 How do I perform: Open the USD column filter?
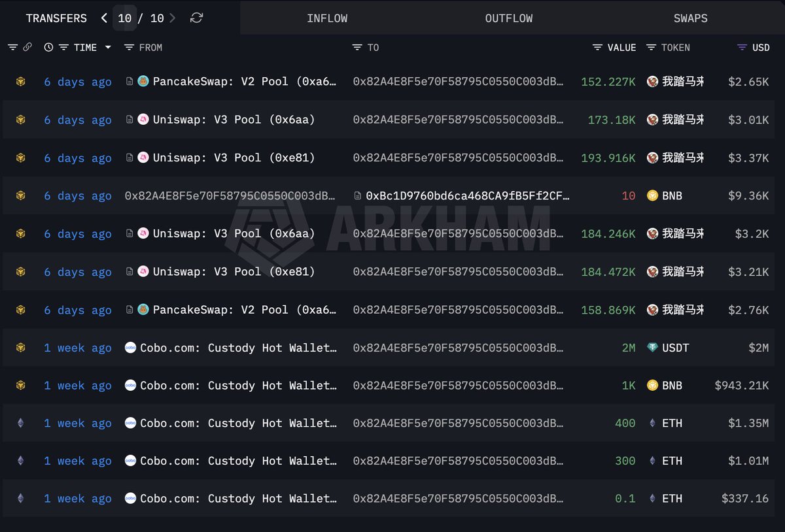point(742,47)
